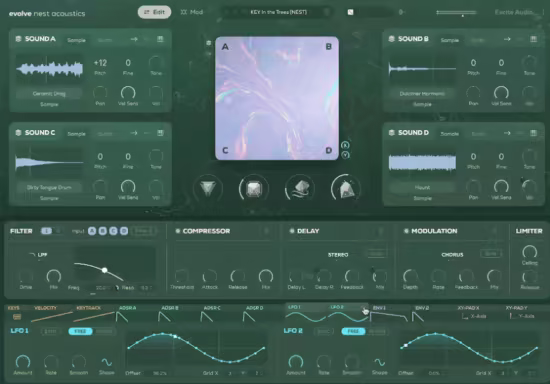Switch to the Edit view
The height and width of the screenshot is (384, 550).
pyautogui.click(x=154, y=12)
